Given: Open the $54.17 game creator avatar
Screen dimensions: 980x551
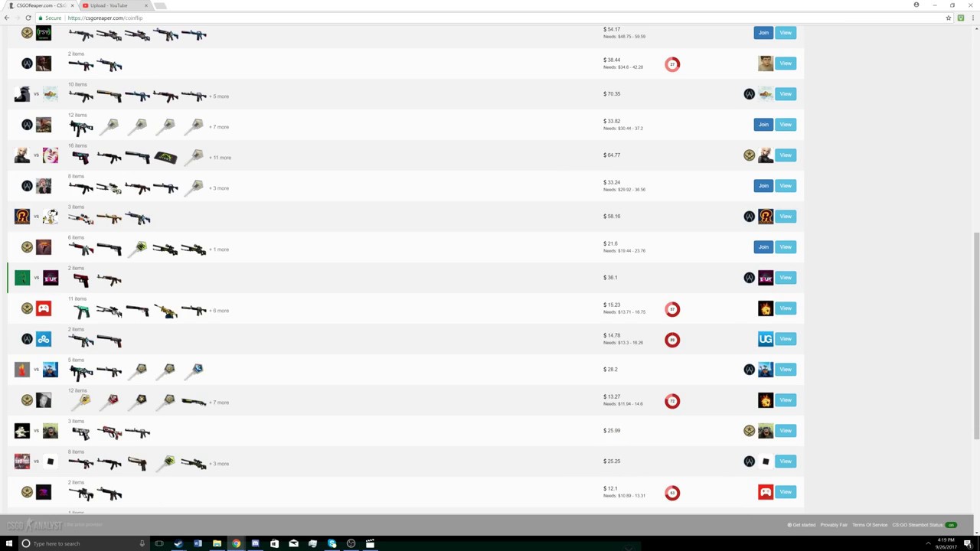Looking at the screenshot, I should [x=44, y=33].
